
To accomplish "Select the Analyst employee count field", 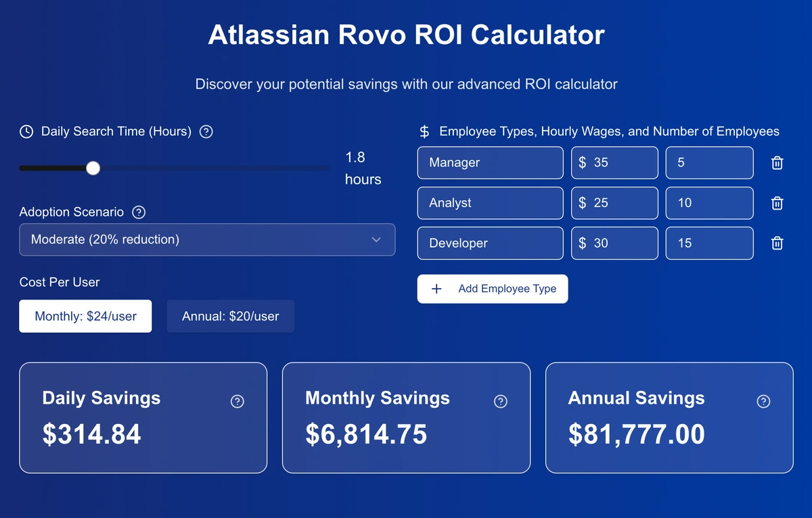I will [x=709, y=203].
